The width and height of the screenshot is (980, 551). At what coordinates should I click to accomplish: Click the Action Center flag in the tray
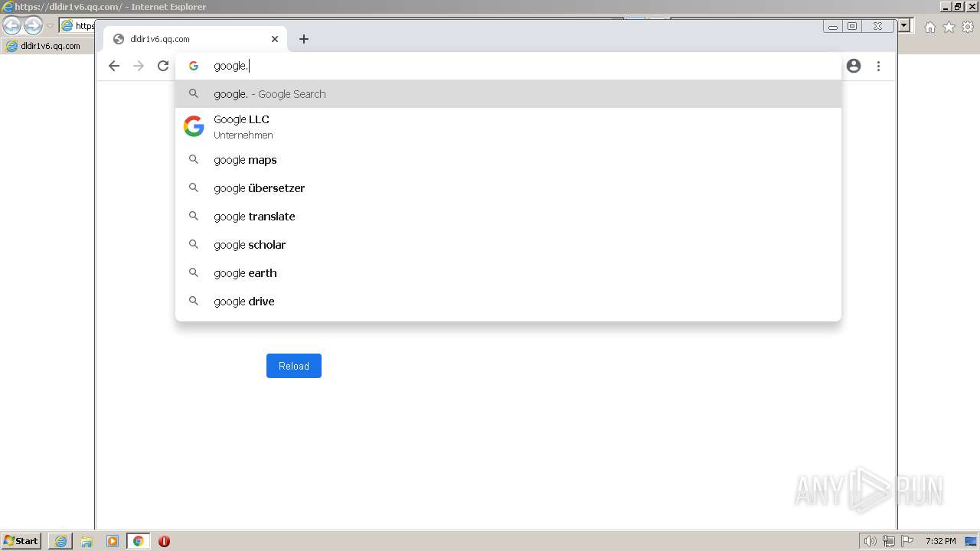pyautogui.click(x=907, y=541)
